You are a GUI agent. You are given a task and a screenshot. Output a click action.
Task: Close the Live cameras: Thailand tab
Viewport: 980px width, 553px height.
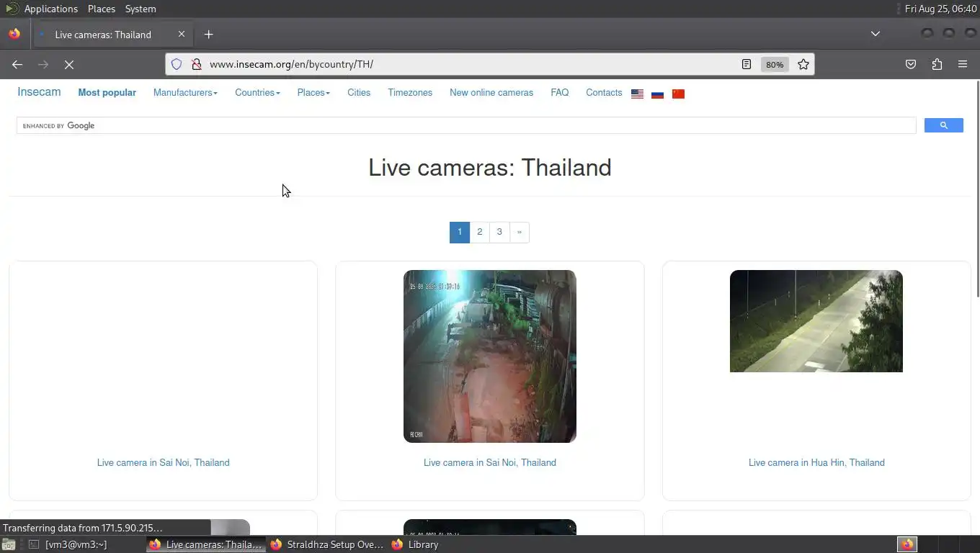[182, 34]
